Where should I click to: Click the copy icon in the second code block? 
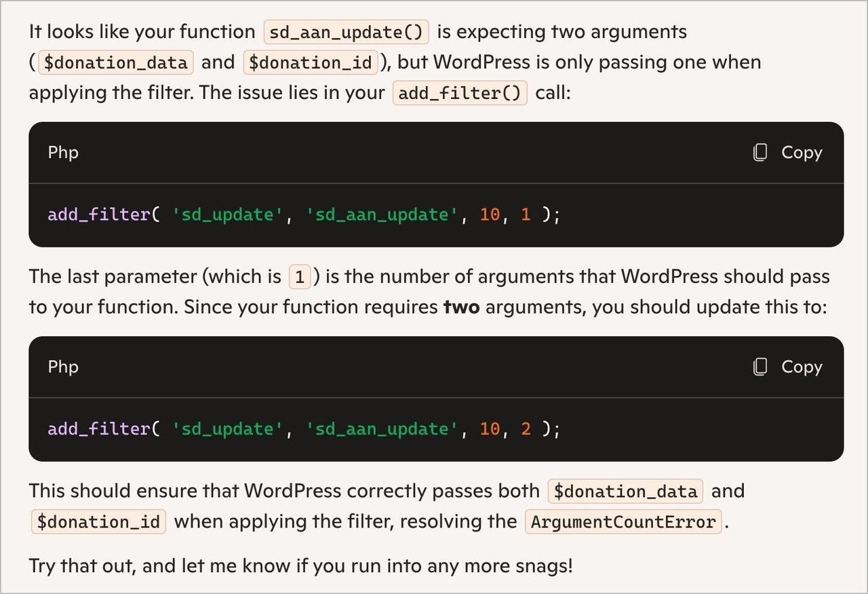pyautogui.click(x=760, y=367)
